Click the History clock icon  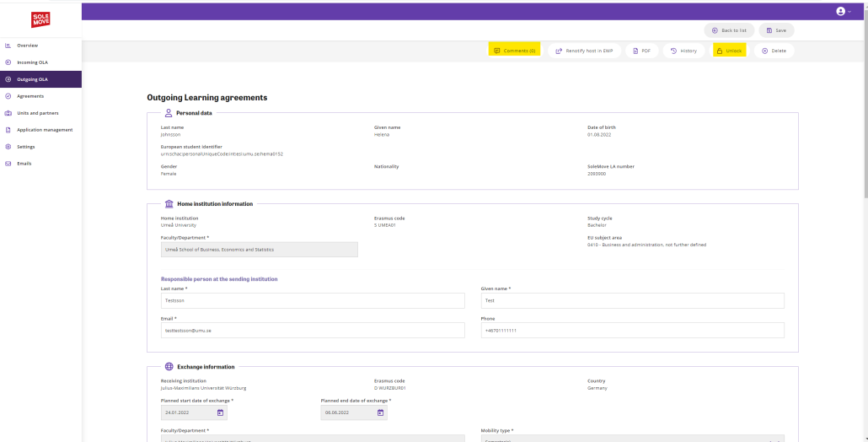click(x=673, y=51)
